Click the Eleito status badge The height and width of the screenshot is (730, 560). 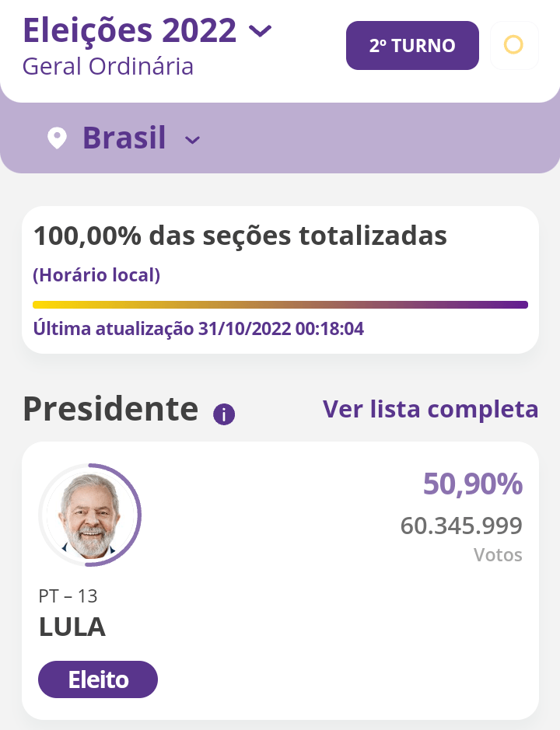pos(98,680)
